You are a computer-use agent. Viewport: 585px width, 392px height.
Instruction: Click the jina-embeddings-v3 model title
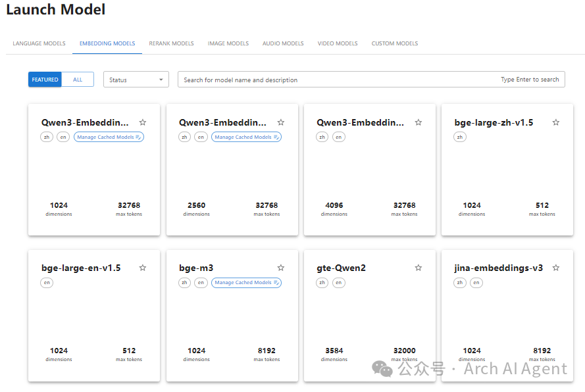[498, 268]
